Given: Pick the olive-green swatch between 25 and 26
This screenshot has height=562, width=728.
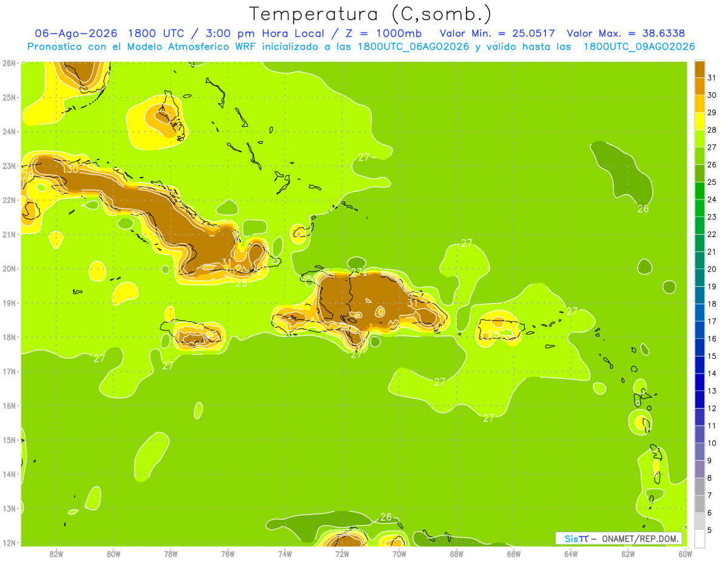Looking at the screenshot, I should (699, 173).
